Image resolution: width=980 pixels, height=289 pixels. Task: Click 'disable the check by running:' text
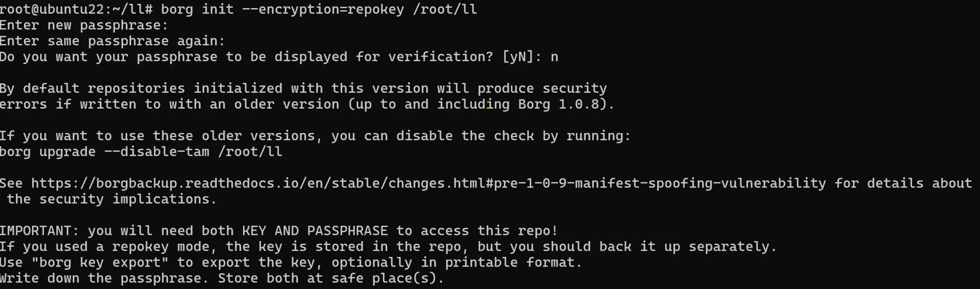click(513, 136)
